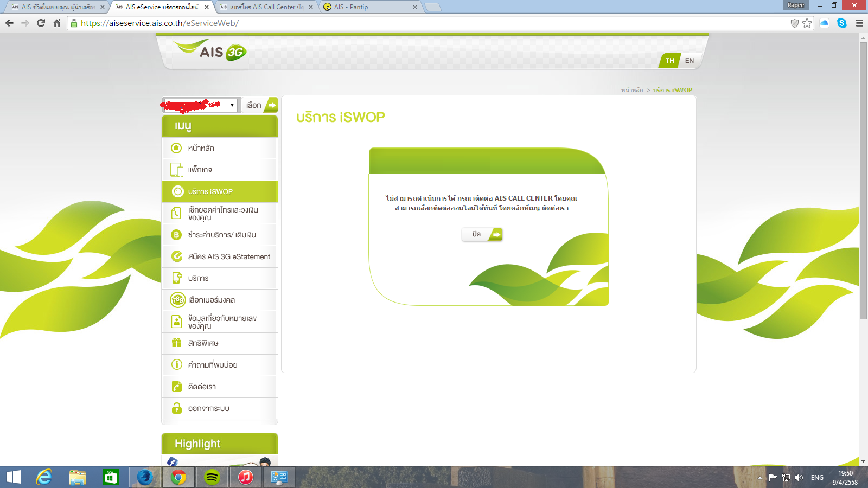
Task: Click the info icon beside คำถามที่พบบ่อย
Action: [x=176, y=364]
